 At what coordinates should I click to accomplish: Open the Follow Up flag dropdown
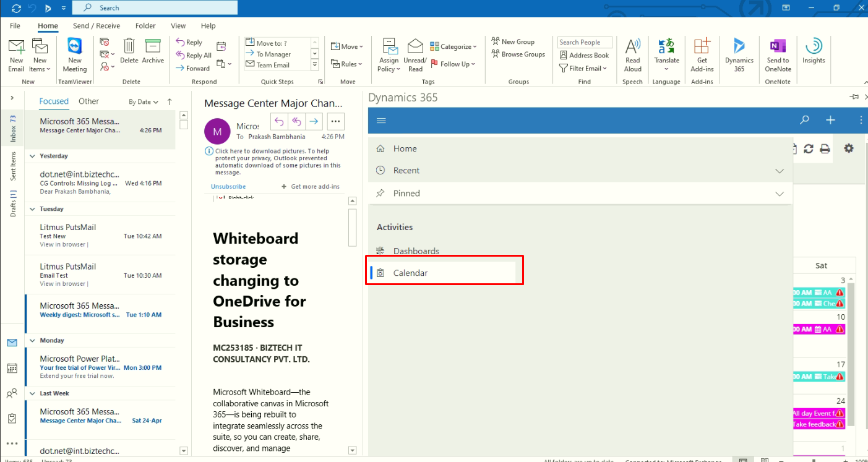click(453, 64)
